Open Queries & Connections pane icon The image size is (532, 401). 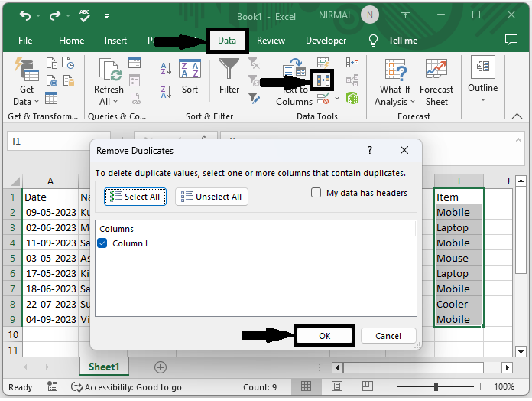click(135, 64)
